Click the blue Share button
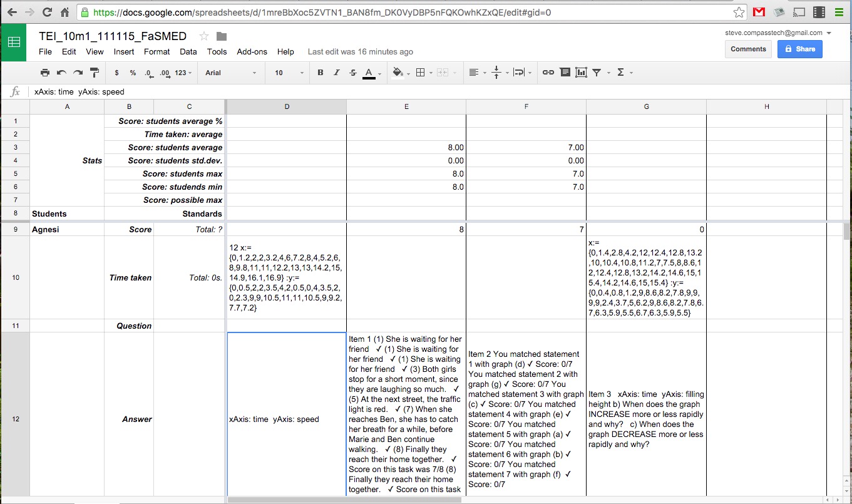This screenshot has width=852, height=504. click(799, 49)
